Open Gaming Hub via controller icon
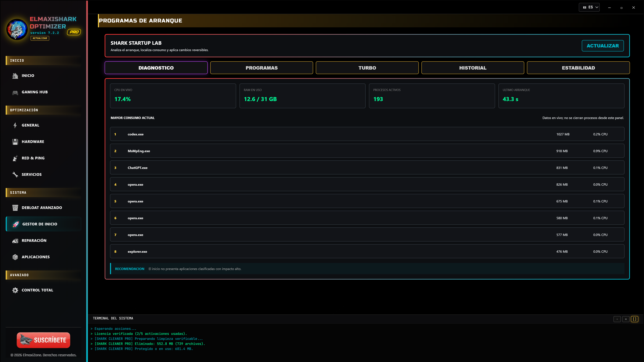The height and width of the screenshot is (362, 644). click(x=15, y=92)
